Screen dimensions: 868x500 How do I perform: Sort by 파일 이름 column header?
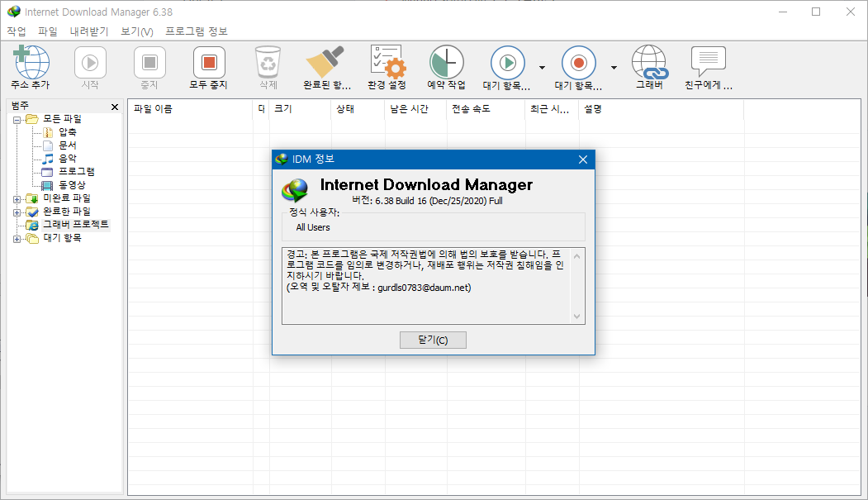pyautogui.click(x=191, y=109)
